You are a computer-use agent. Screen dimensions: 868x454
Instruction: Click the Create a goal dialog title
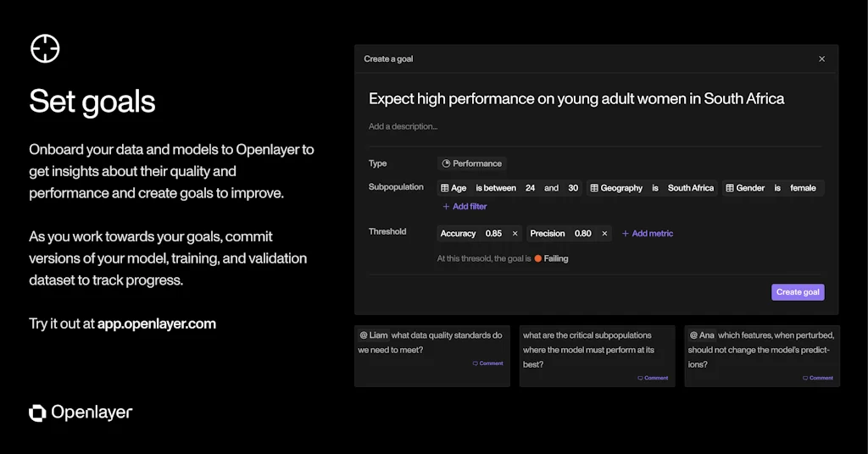[x=388, y=59]
